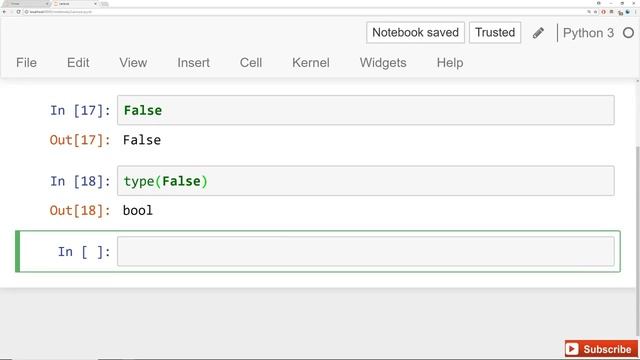Click the pencil edit mode icon
This screenshot has height=360, width=640.
click(538, 33)
